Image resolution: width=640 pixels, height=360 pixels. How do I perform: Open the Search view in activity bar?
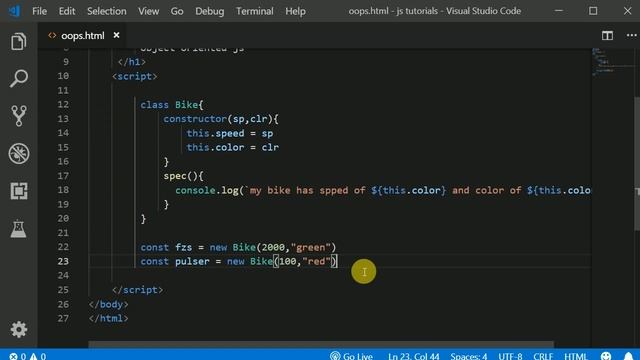(18, 78)
